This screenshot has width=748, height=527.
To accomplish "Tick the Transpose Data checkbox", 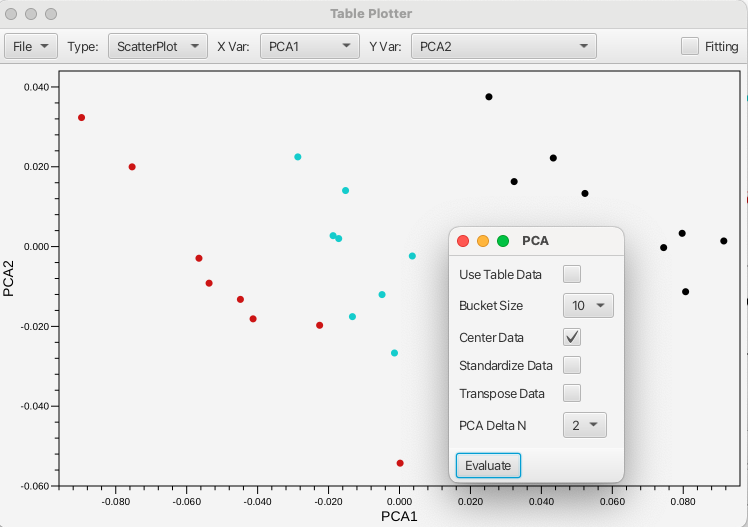I will tap(572, 393).
